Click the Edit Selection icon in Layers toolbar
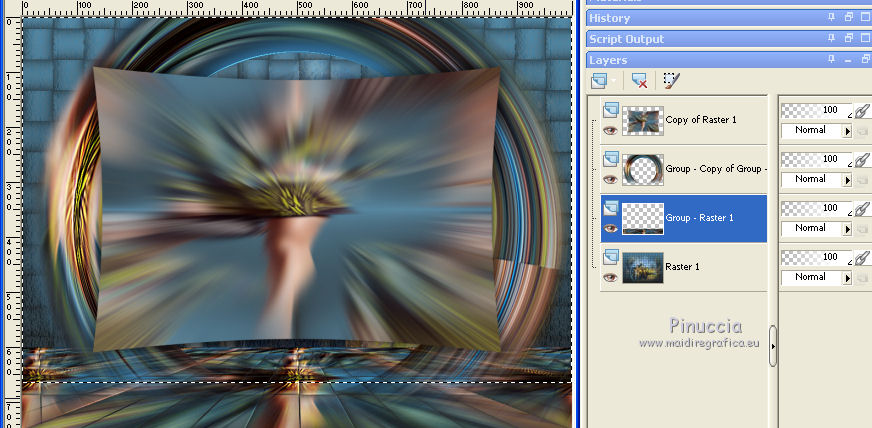Screen dimensions: 872x428 pos(671,81)
